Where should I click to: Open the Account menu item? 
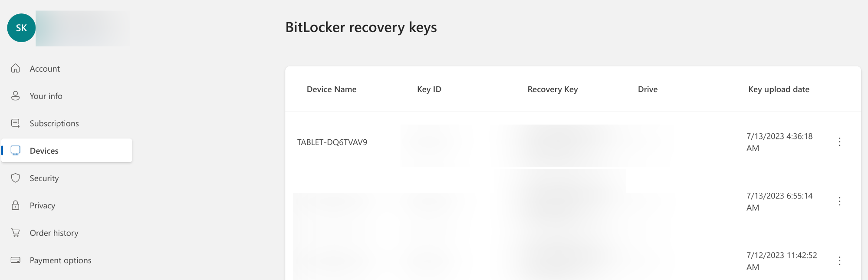(45, 69)
